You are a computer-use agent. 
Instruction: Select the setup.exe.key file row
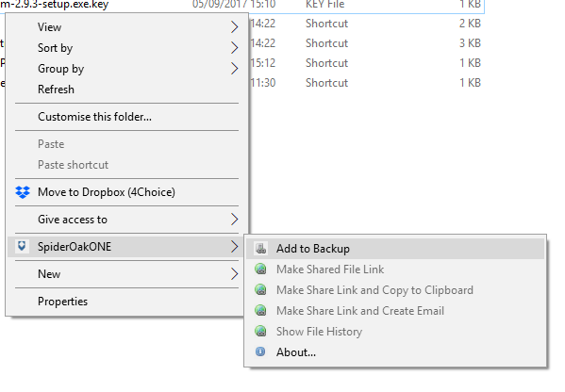[x=242, y=5]
